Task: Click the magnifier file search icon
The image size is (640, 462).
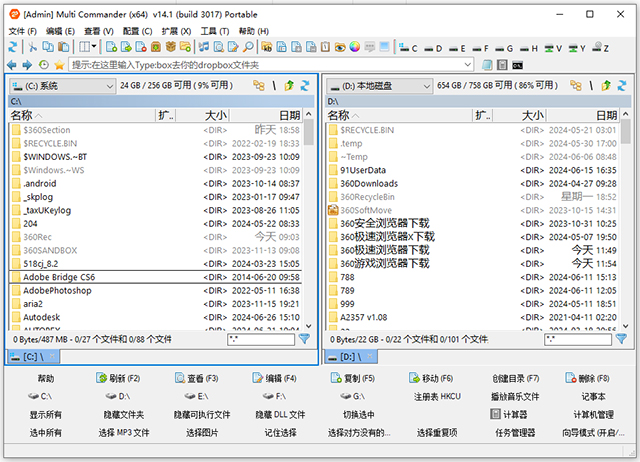Action: click(248, 47)
